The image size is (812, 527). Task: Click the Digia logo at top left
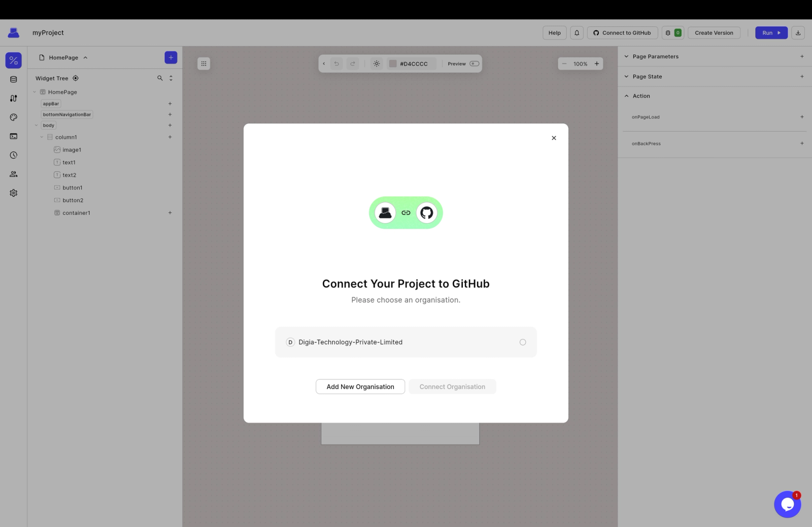click(x=14, y=33)
